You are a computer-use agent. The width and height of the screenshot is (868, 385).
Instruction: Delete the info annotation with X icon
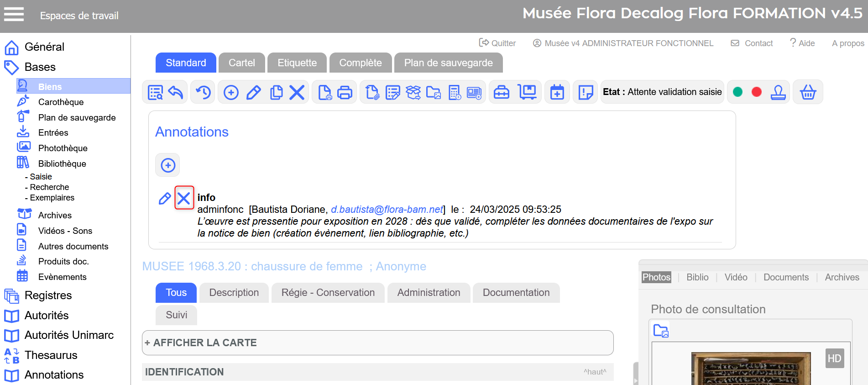coord(184,198)
